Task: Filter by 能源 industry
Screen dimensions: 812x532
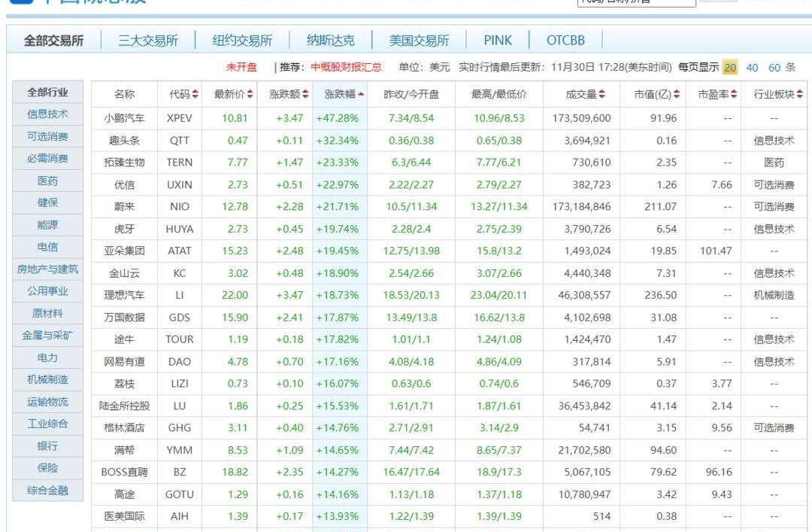Action: tap(47, 224)
